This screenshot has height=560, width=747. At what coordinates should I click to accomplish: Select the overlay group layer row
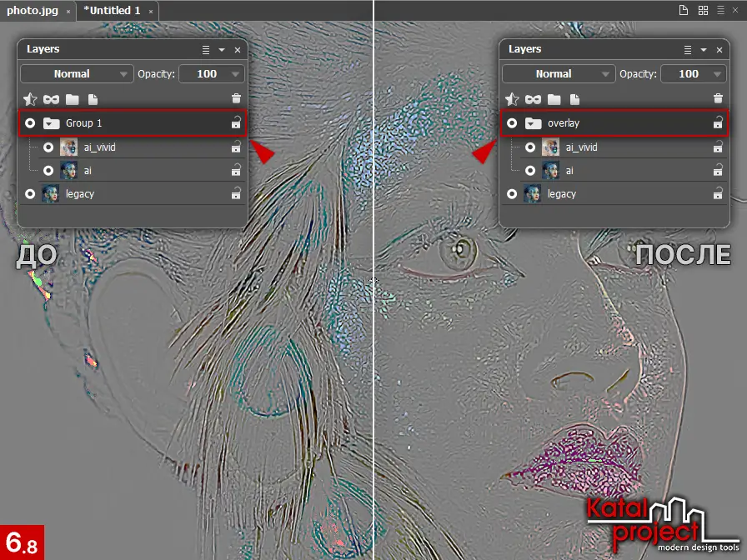click(625, 123)
